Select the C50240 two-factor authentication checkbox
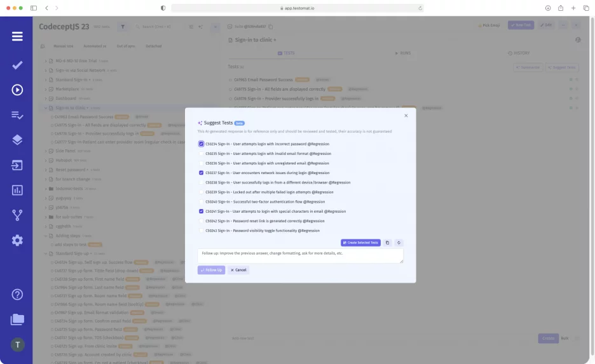This screenshot has width=595, height=364. [202, 201]
